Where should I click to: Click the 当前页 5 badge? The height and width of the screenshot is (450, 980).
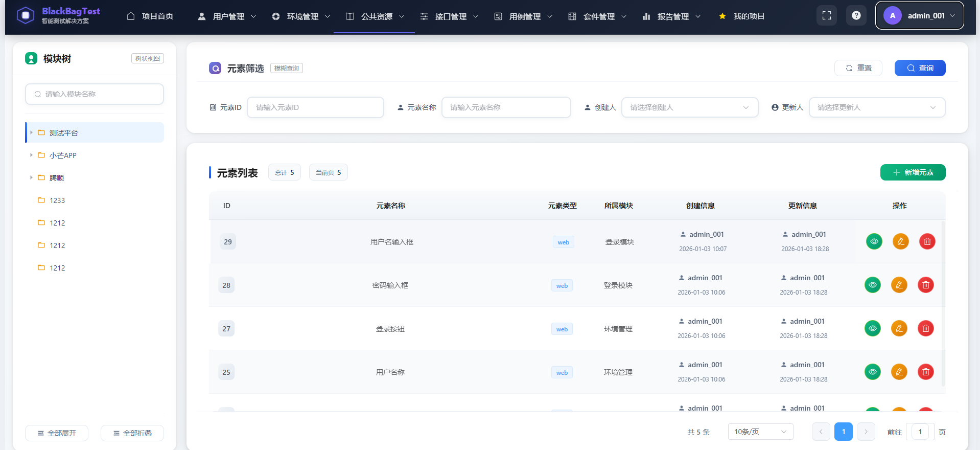coord(329,172)
